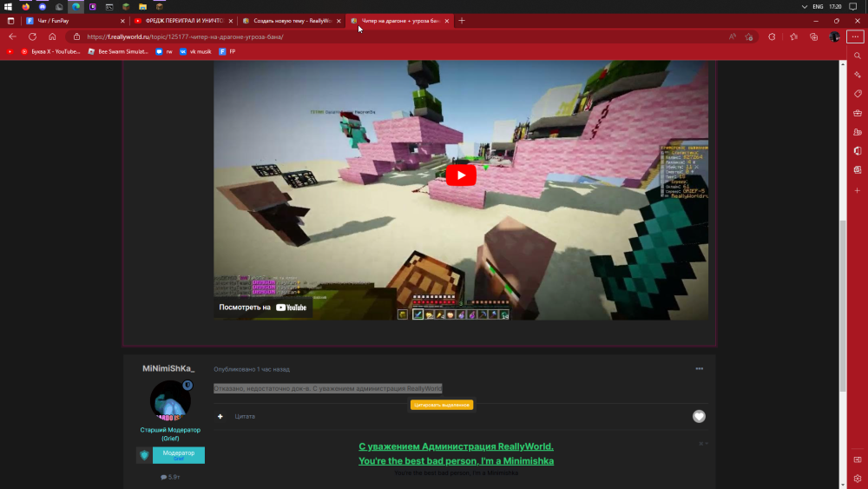Open the Favorites list panel
Viewport: 868px width, 489px height.
pyautogui.click(x=794, y=36)
